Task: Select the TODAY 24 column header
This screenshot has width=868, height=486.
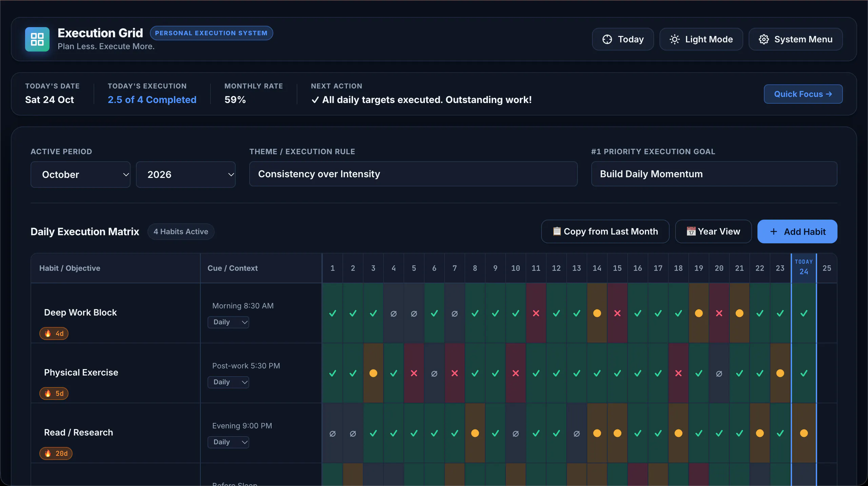Action: [x=804, y=268]
